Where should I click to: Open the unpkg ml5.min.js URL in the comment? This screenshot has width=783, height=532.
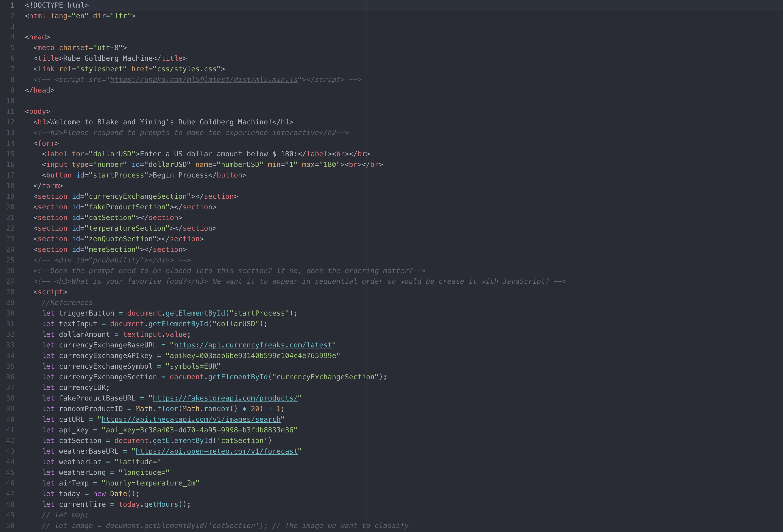[204, 79]
